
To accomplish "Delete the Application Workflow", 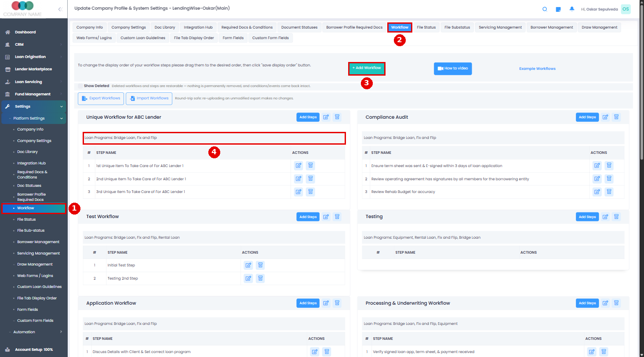I will tap(337, 303).
